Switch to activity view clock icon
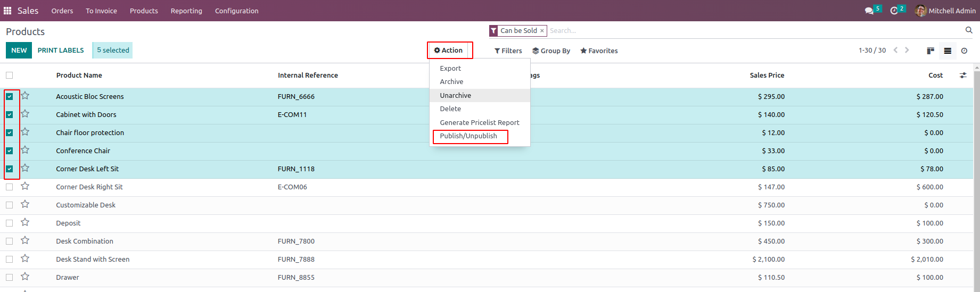Screen dimensions: 980x292 964,51
